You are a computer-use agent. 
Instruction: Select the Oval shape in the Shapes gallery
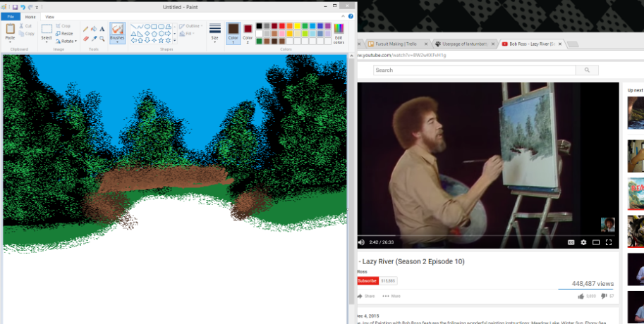pos(147,27)
